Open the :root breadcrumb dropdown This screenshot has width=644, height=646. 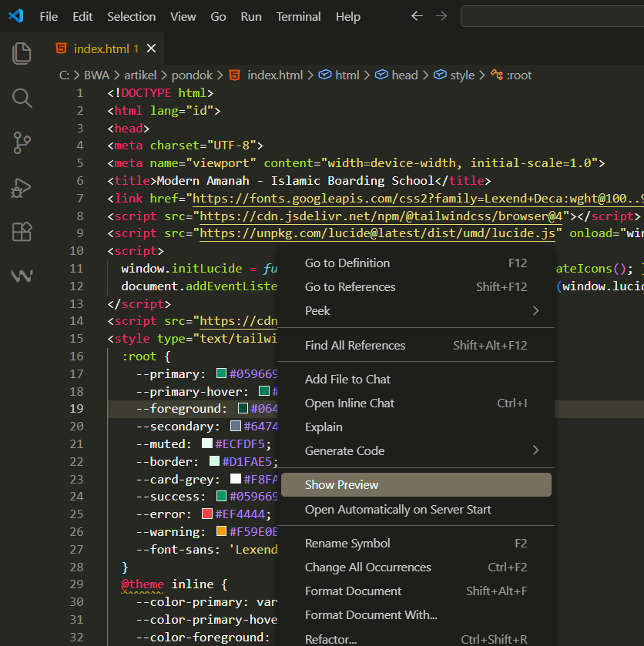(518, 75)
